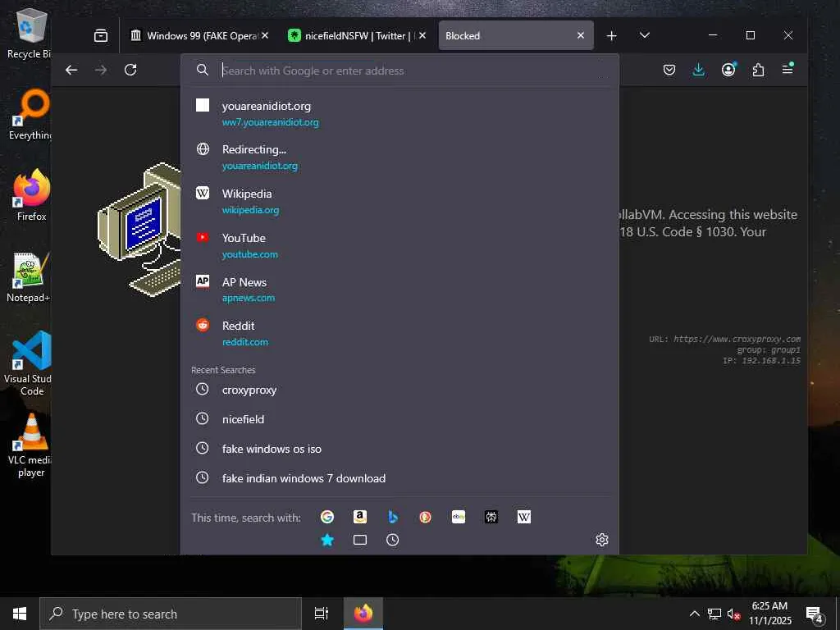Select the Notepad++ desktop shortcut

point(29,277)
